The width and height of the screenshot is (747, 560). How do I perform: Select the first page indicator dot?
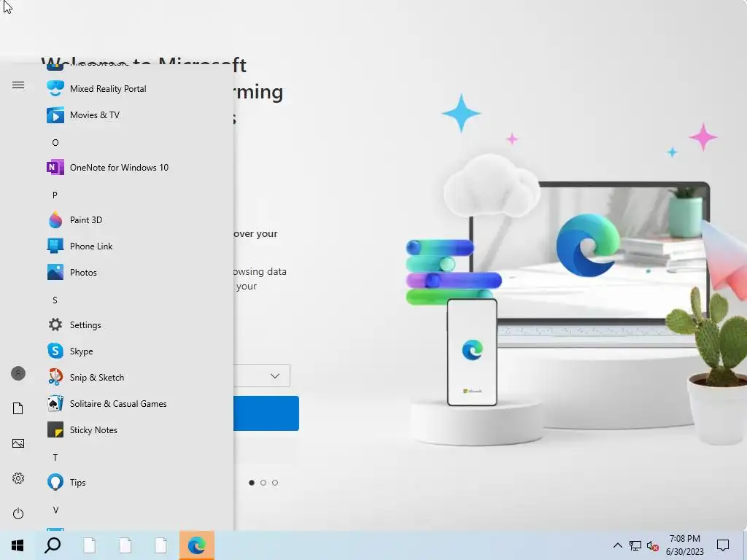click(252, 483)
